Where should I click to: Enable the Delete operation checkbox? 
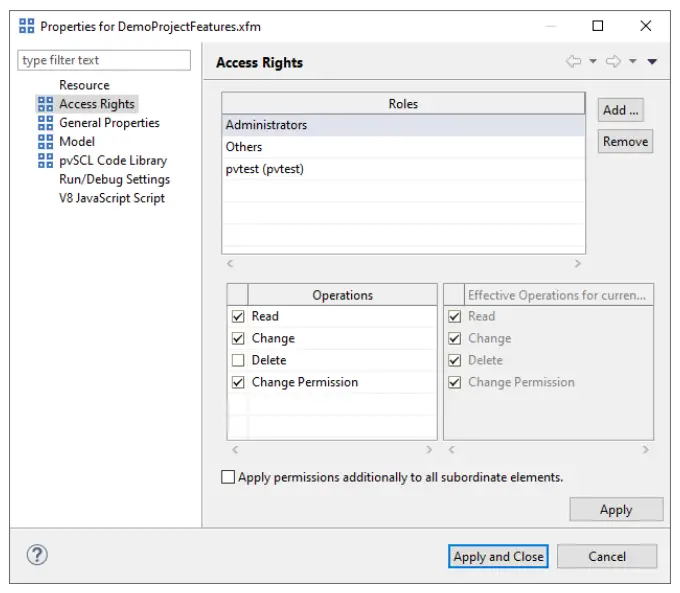click(238, 360)
